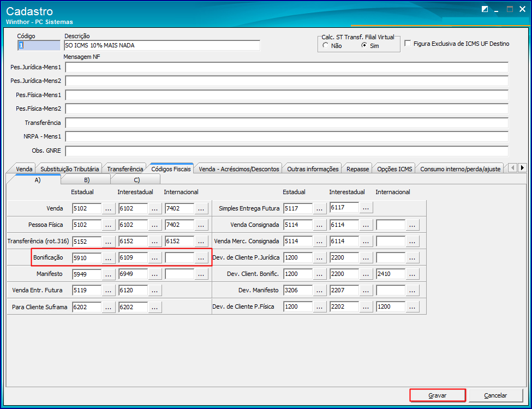The height and width of the screenshot is (409, 532).
Task: Open the Transferência tab
Action: [x=125, y=169]
